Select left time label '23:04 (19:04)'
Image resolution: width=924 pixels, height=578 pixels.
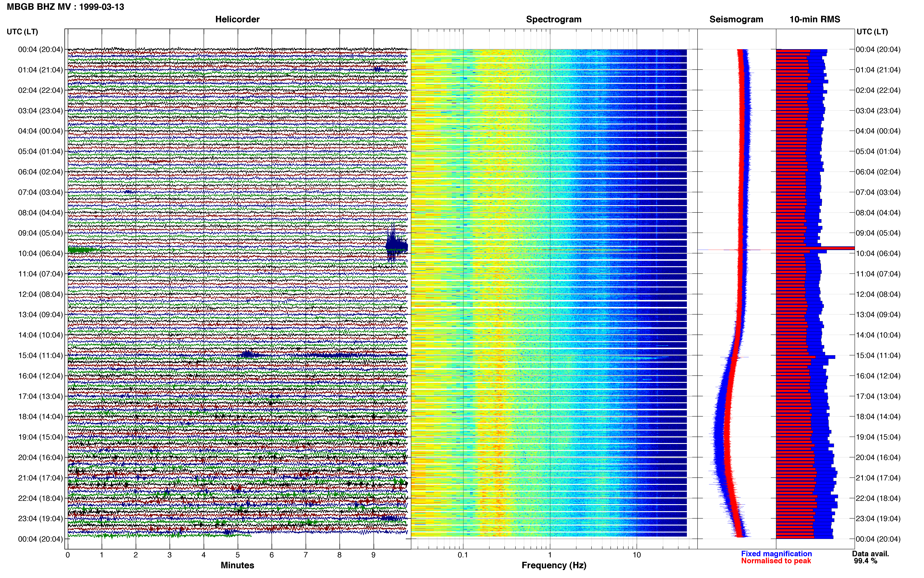pyautogui.click(x=41, y=519)
